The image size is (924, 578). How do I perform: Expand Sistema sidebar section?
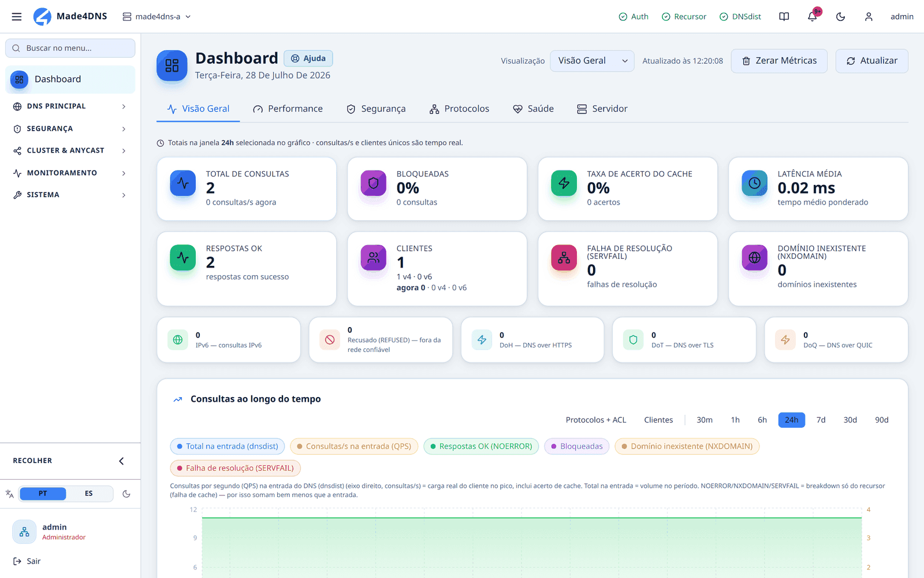(x=70, y=195)
